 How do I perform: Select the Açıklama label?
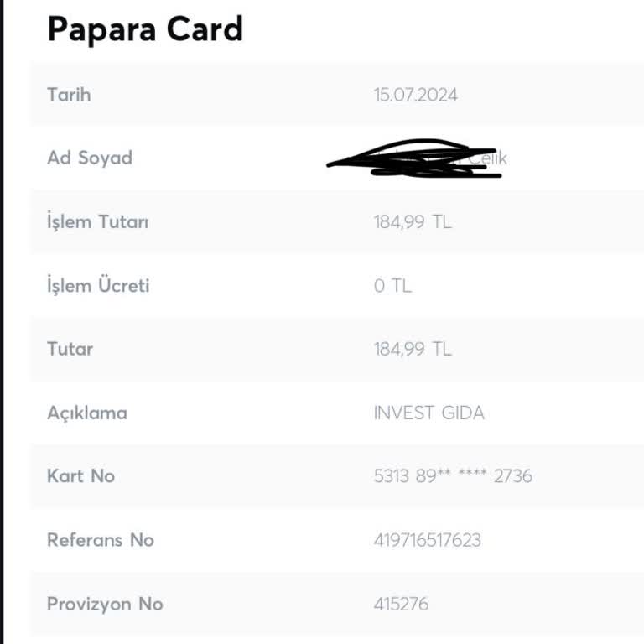pyautogui.click(x=87, y=413)
